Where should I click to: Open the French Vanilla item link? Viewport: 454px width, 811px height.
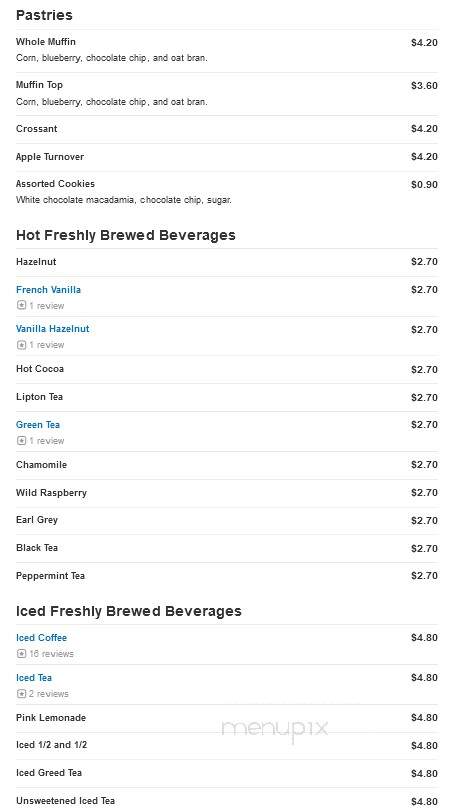click(48, 290)
